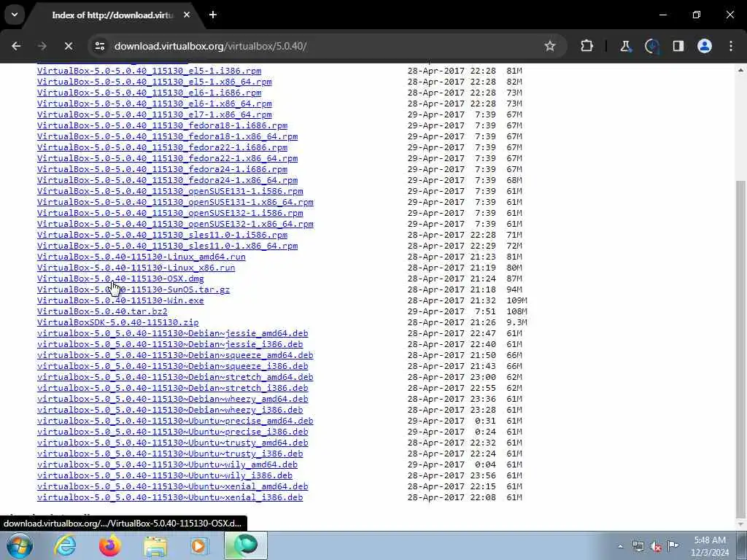Launch Firefox from taskbar
This screenshot has width=747, height=560.
pyautogui.click(x=109, y=545)
